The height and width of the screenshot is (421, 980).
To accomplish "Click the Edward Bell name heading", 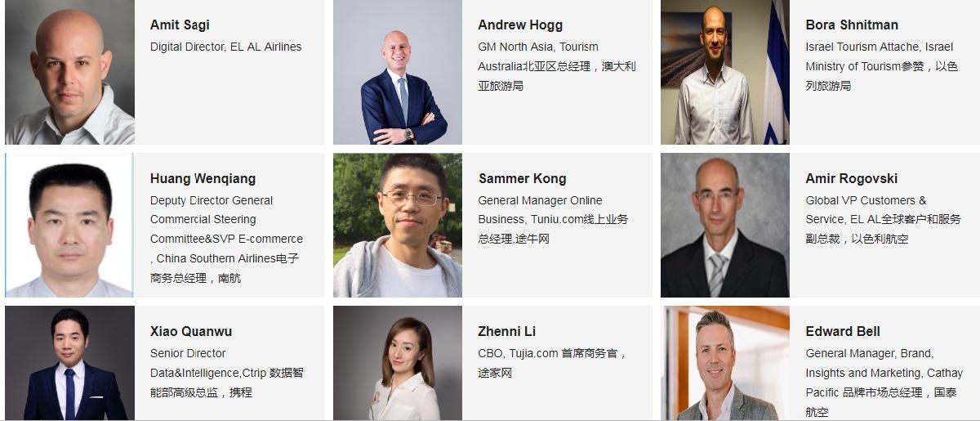I will pos(843,331).
